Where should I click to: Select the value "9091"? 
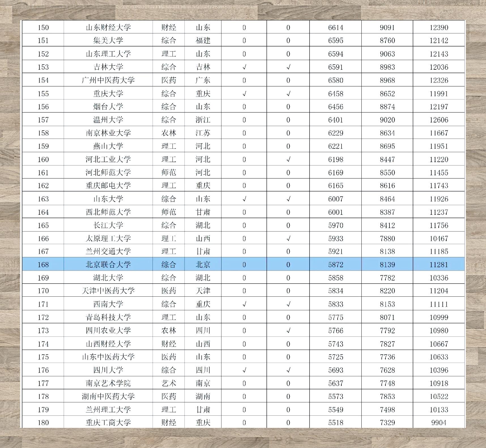point(387,27)
